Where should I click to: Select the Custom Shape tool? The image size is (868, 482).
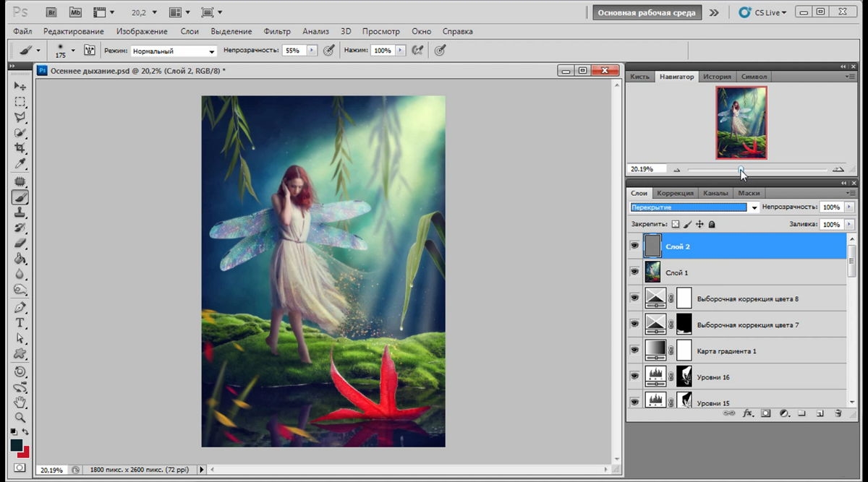pos(20,354)
